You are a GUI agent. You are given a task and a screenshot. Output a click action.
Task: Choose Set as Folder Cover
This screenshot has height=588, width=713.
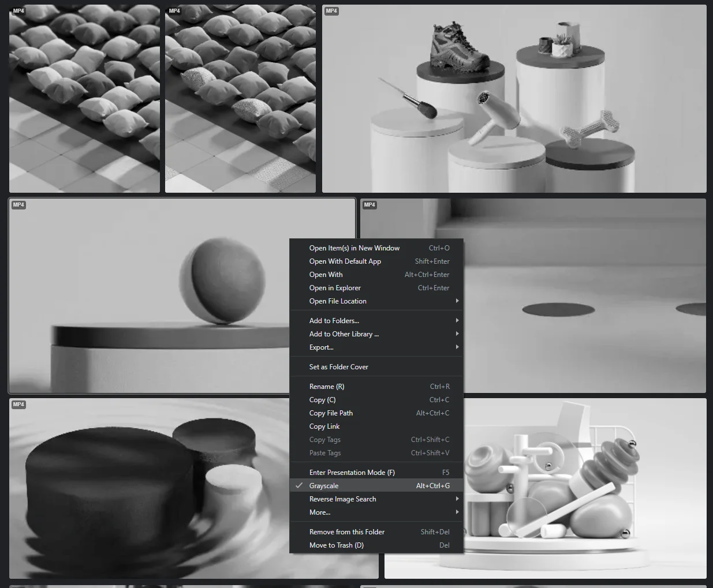pyautogui.click(x=338, y=367)
